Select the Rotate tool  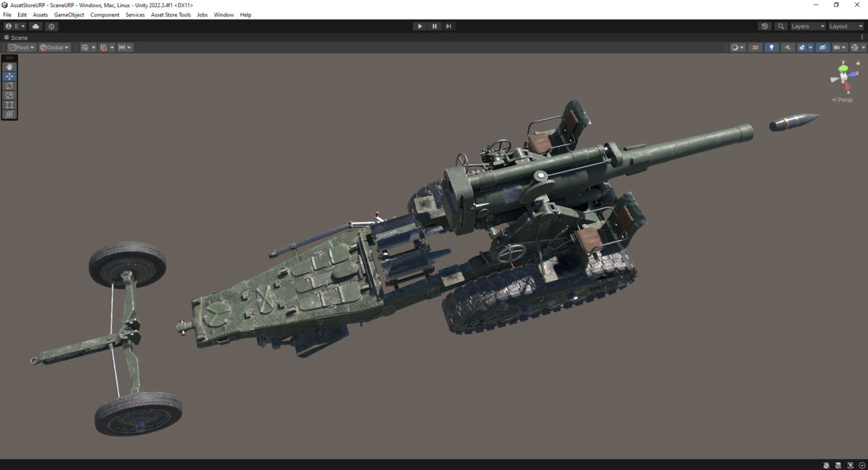[x=9, y=85]
